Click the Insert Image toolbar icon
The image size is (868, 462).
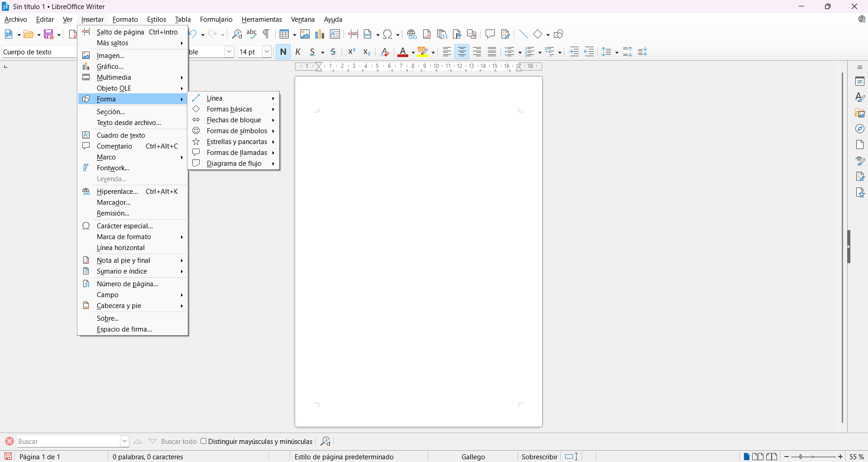(305, 34)
